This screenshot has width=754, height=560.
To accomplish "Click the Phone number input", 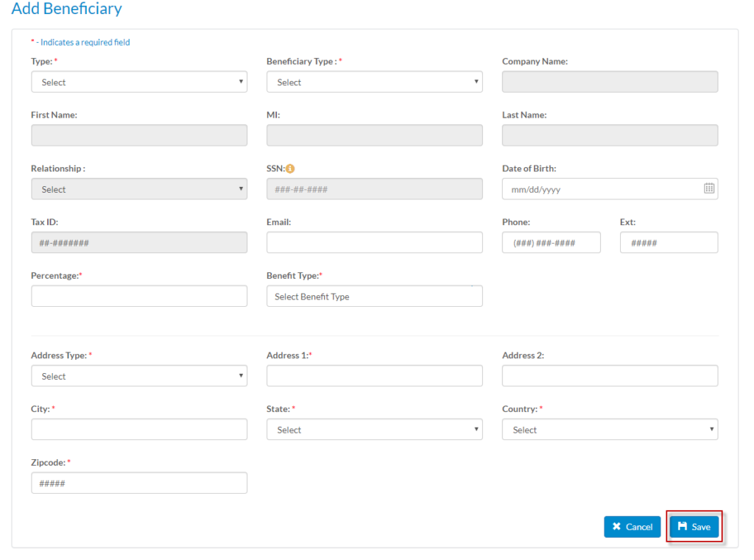I will 551,242.
